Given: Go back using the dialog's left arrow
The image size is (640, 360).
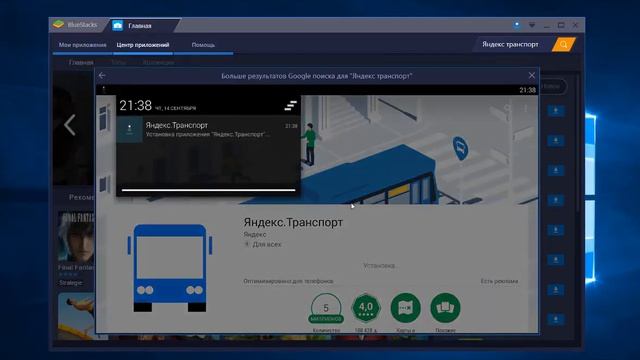Looking at the screenshot, I should pos(102,76).
